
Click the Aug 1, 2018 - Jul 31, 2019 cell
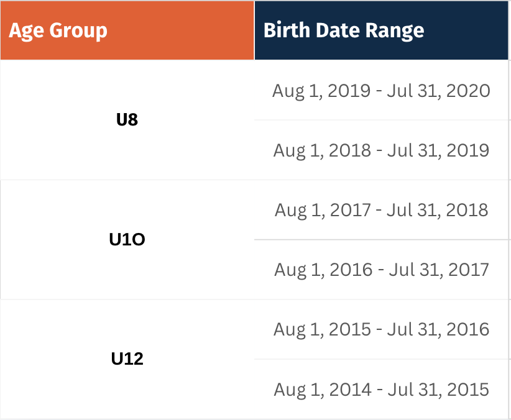coord(381,150)
